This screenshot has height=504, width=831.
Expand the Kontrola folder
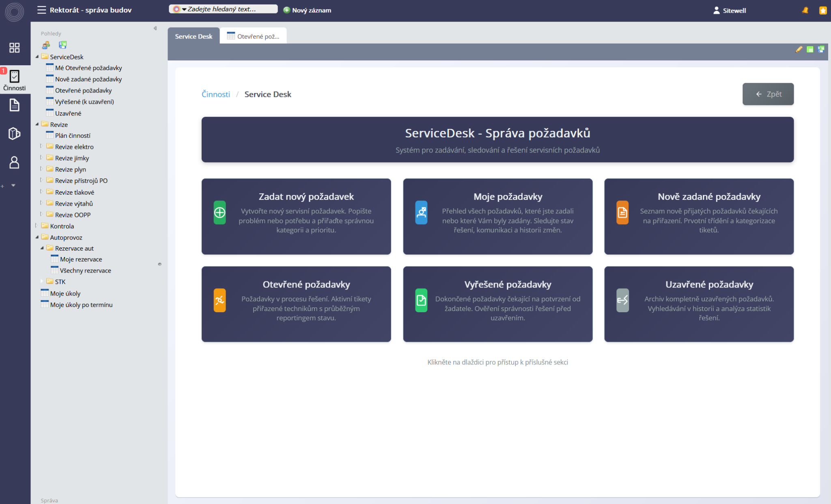pyautogui.click(x=37, y=226)
